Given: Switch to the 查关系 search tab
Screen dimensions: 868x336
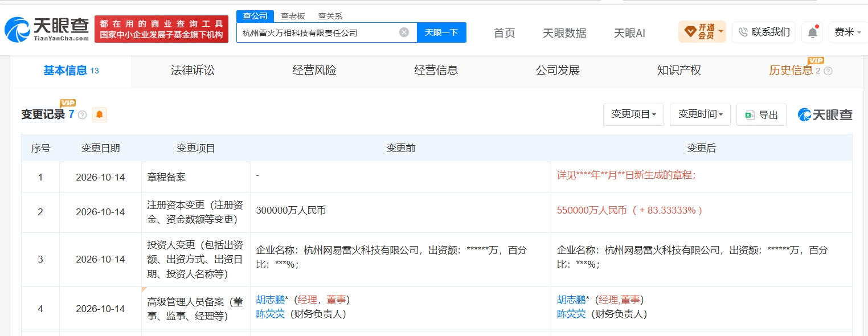Looking at the screenshot, I should pyautogui.click(x=330, y=16).
